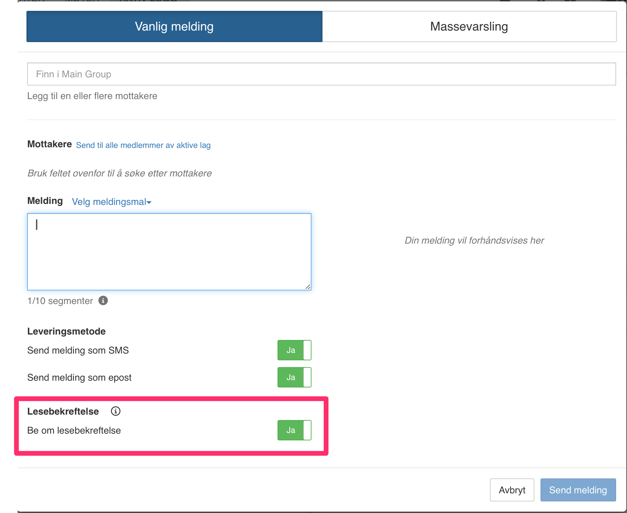The height and width of the screenshot is (513, 627).
Task: Click inside the Melding text area
Action: click(169, 252)
